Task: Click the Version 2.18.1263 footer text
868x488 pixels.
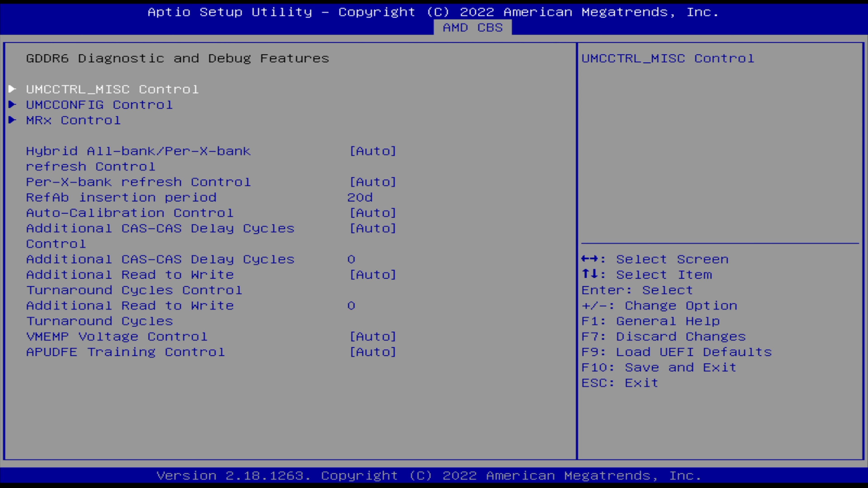Action: tap(429, 476)
